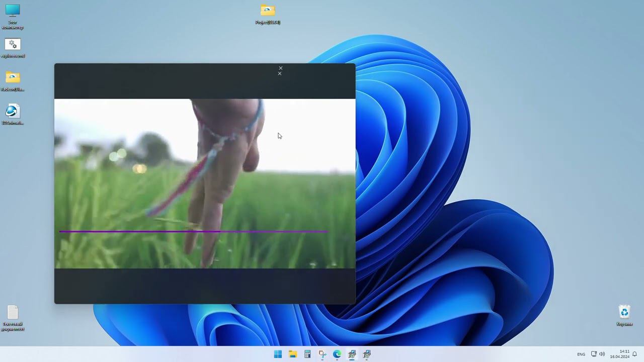This screenshot has width=644, height=362.
Task: Open Calculator from the taskbar
Action: click(x=307, y=354)
